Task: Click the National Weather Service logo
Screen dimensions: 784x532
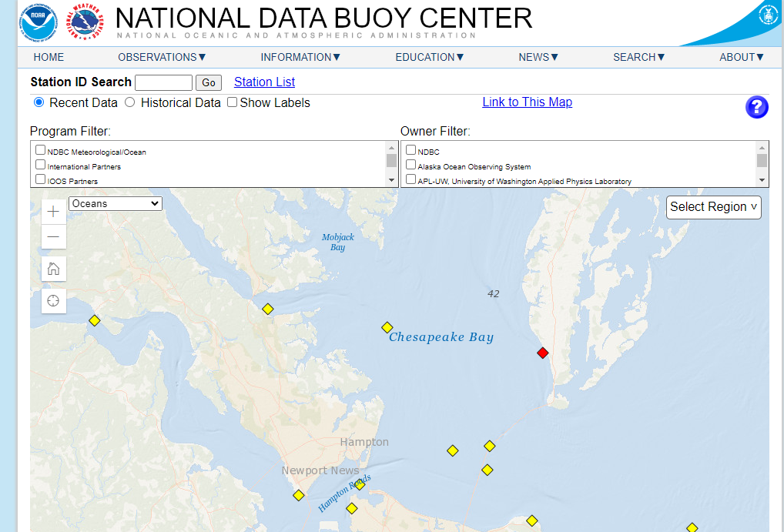Action: [85, 22]
